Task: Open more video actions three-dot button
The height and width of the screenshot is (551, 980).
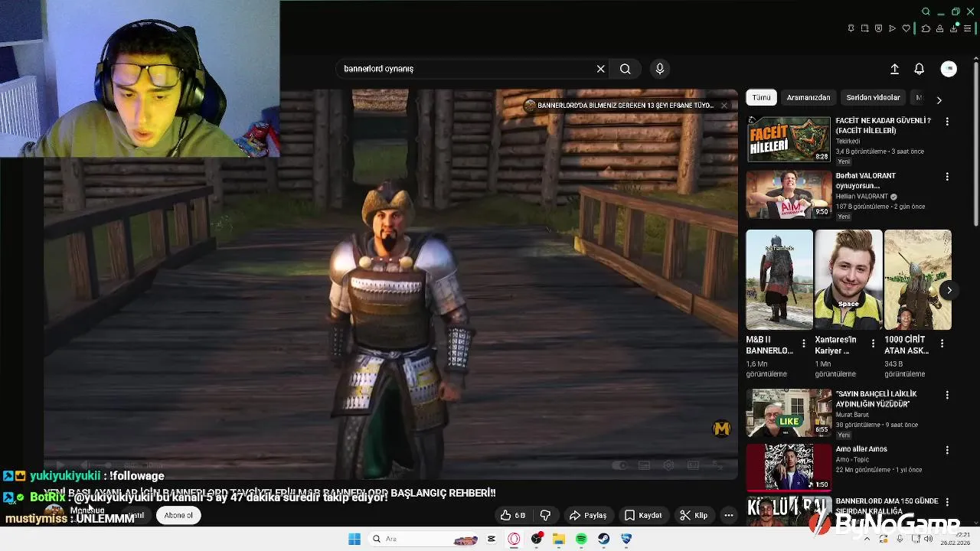Action: point(729,515)
